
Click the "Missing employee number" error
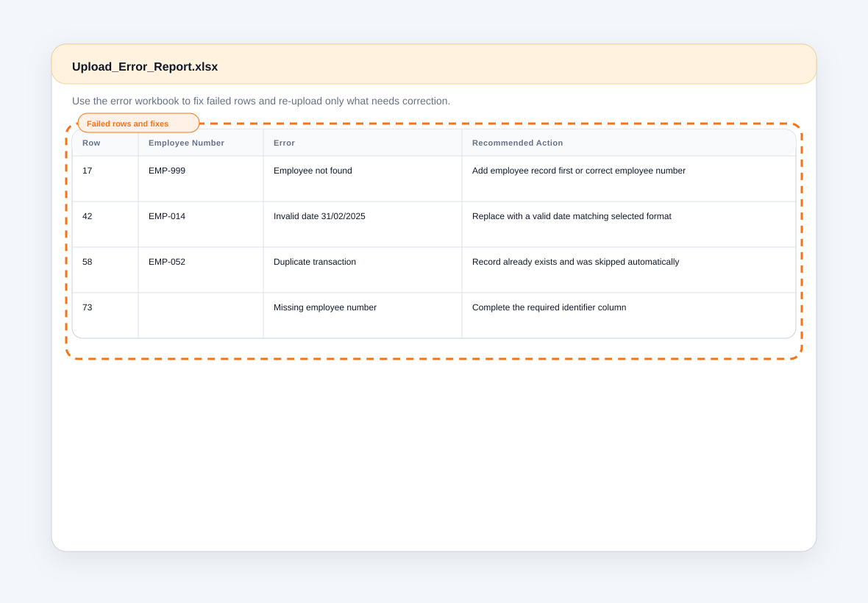coord(325,307)
